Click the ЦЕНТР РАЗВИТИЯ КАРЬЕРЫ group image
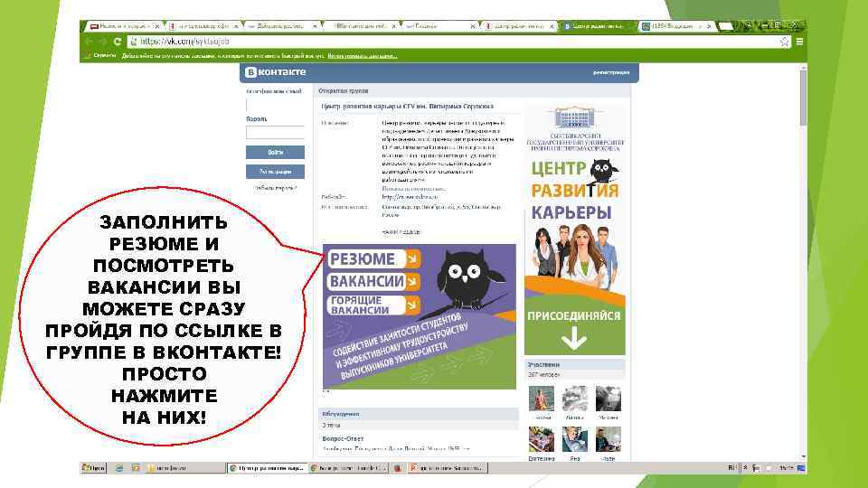 575,230
